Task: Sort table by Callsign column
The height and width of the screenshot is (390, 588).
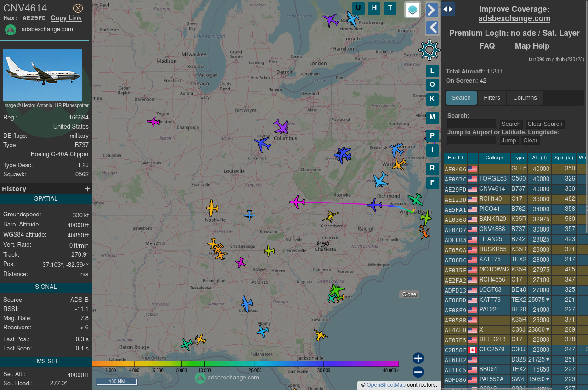Action: pyautogui.click(x=494, y=158)
